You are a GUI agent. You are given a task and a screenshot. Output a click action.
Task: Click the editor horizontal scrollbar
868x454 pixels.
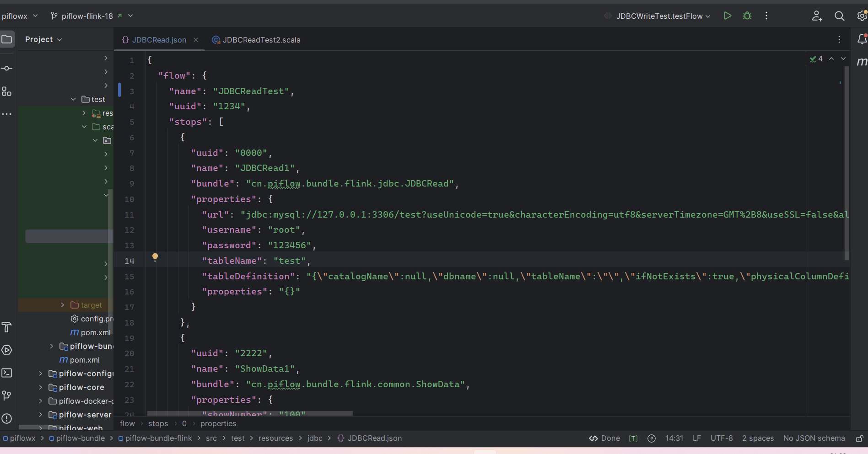250,414
